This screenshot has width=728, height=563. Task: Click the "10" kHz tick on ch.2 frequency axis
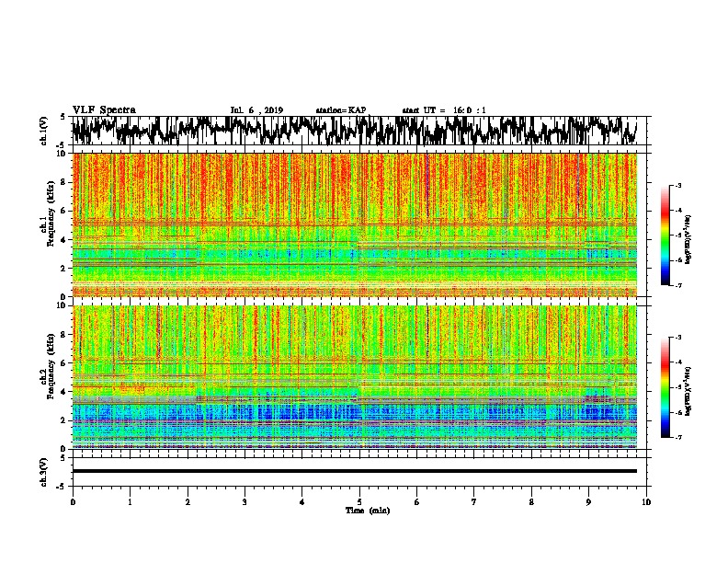click(63, 305)
